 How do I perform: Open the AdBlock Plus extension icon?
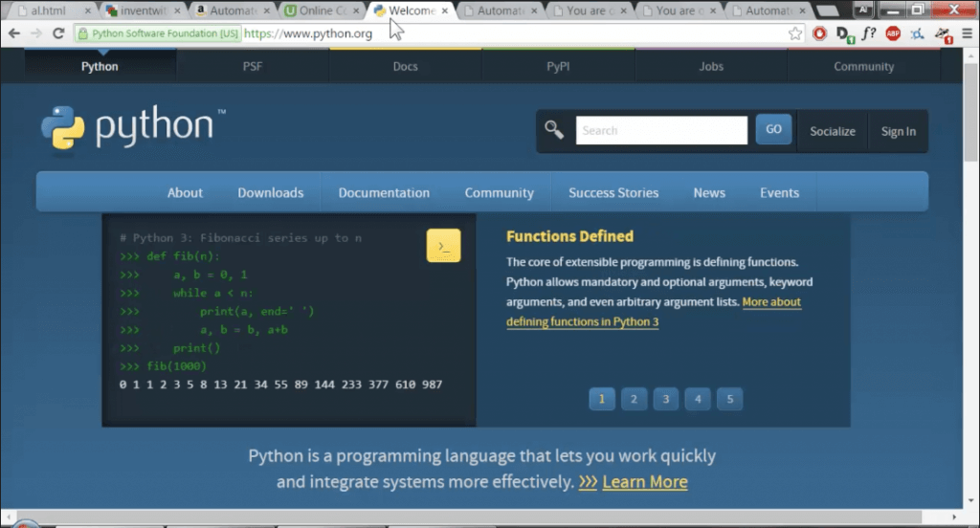click(x=893, y=33)
